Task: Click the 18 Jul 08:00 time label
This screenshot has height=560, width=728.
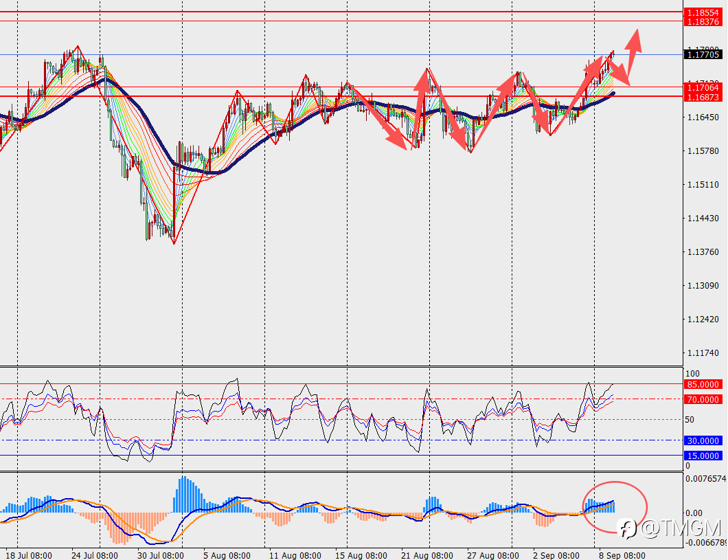Action: tap(28, 555)
